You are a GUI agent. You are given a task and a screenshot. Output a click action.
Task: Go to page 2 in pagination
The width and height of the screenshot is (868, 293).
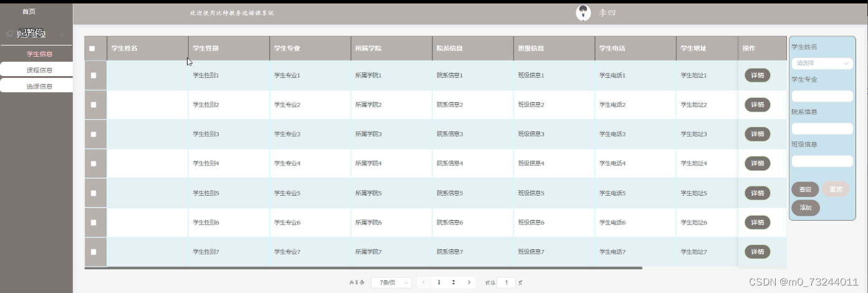[454, 282]
